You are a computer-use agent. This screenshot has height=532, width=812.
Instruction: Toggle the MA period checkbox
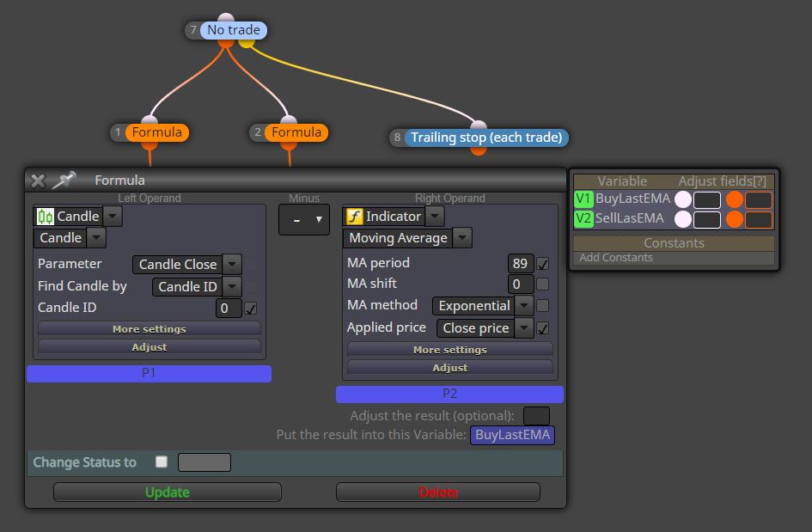click(543, 264)
